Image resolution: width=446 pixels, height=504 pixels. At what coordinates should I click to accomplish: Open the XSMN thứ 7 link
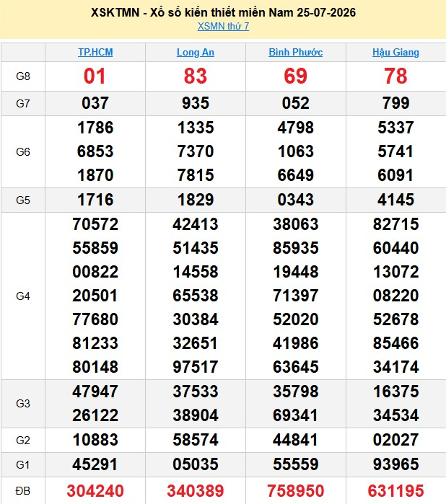(223, 26)
